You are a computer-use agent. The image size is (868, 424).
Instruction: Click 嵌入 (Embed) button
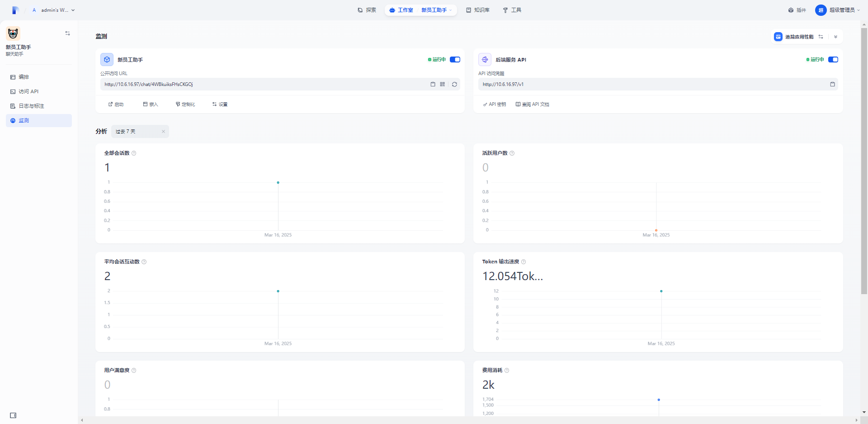coord(151,104)
